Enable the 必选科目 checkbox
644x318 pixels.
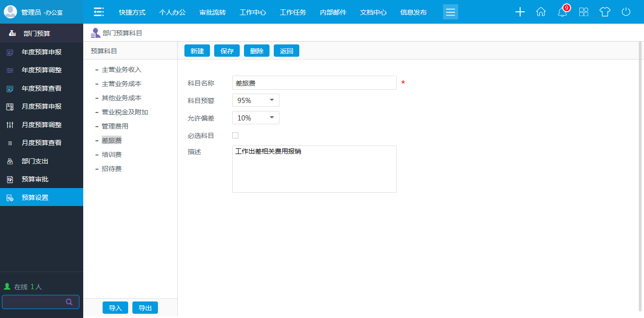[x=235, y=135]
